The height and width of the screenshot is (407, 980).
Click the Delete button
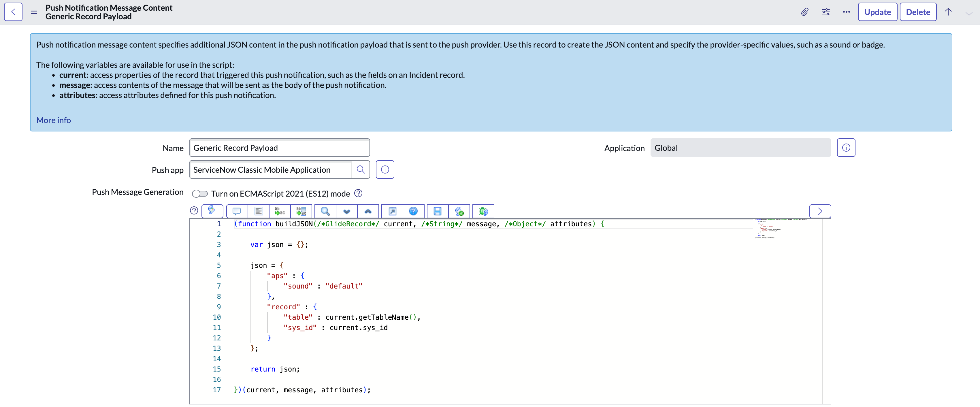pyautogui.click(x=918, y=12)
